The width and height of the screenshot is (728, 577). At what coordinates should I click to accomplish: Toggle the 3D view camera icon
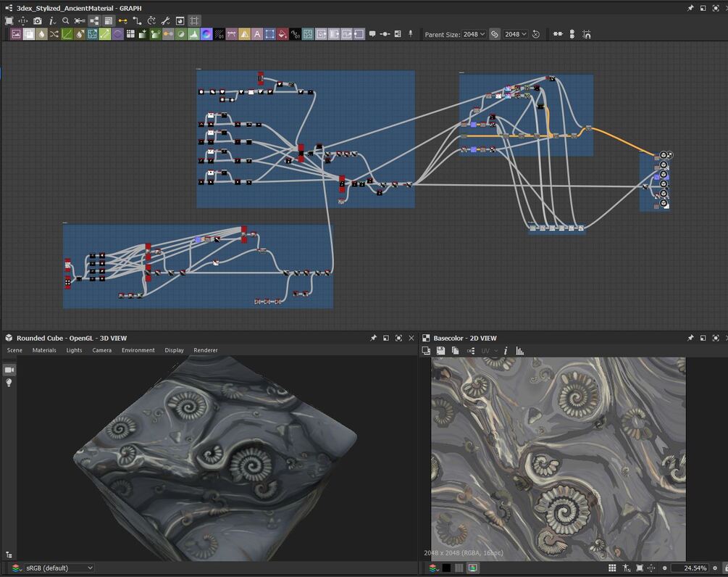click(9, 370)
